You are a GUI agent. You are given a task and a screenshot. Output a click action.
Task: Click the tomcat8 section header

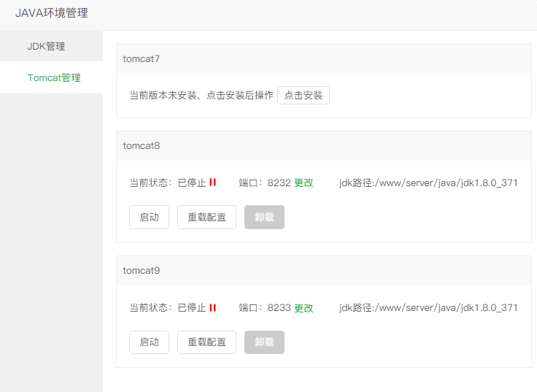coord(324,145)
